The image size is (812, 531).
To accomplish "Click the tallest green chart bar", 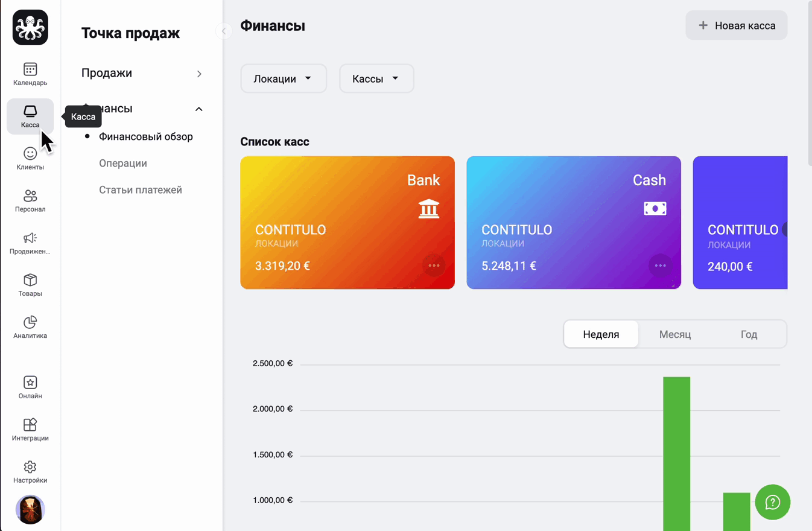I will pos(677,454).
